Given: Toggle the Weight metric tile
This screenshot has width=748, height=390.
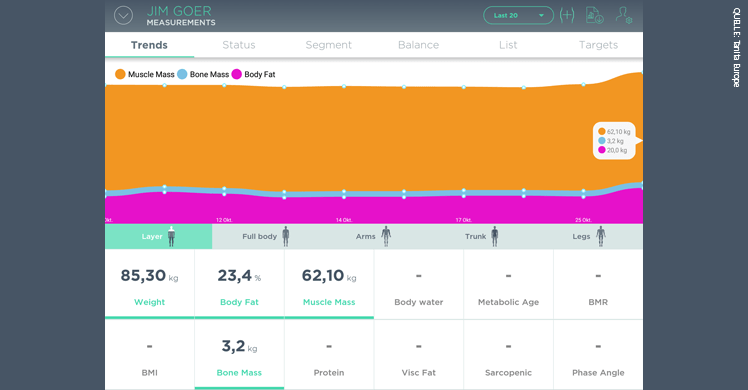Looking at the screenshot, I should tap(149, 284).
